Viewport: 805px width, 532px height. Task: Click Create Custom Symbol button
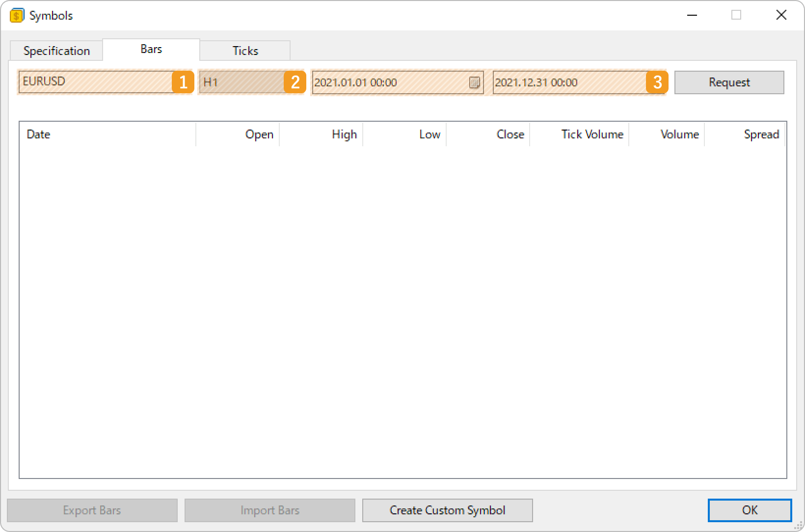pyautogui.click(x=448, y=510)
